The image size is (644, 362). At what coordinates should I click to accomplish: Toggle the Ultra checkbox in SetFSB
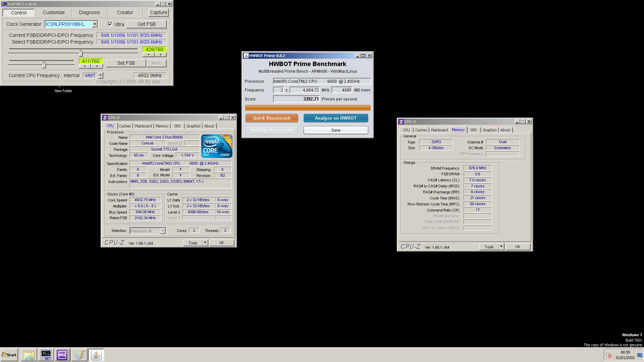[x=110, y=24]
